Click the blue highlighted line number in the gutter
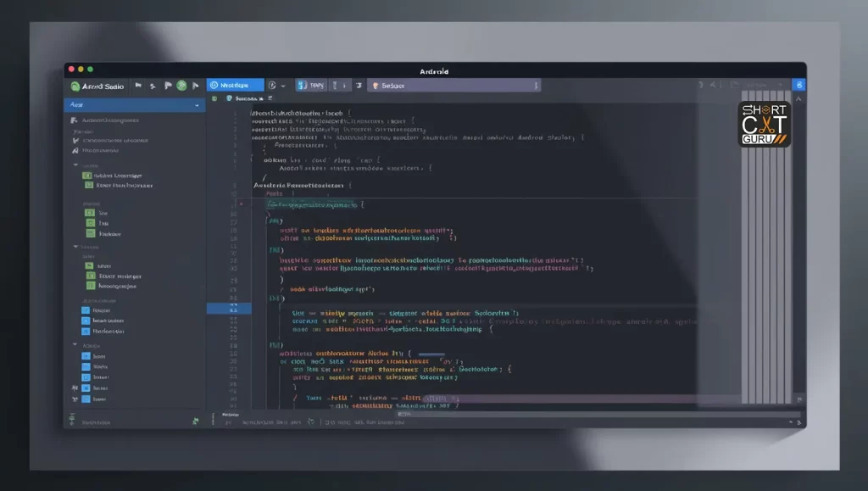The width and height of the screenshot is (868, 491). [x=229, y=309]
